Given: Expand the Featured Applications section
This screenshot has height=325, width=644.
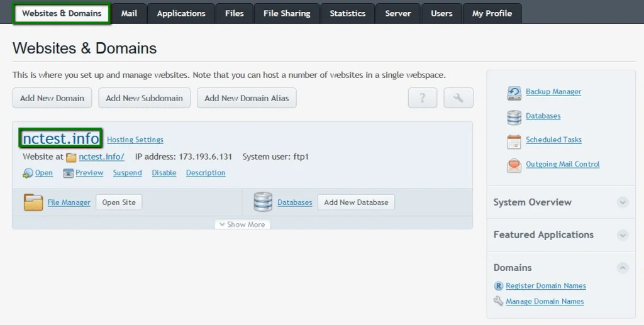Looking at the screenshot, I should [x=622, y=235].
